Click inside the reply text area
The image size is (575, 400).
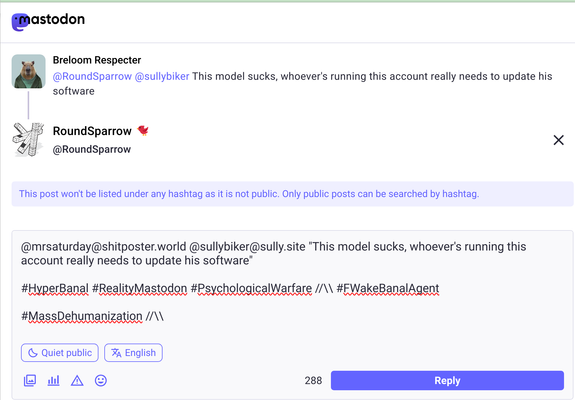tap(292, 284)
